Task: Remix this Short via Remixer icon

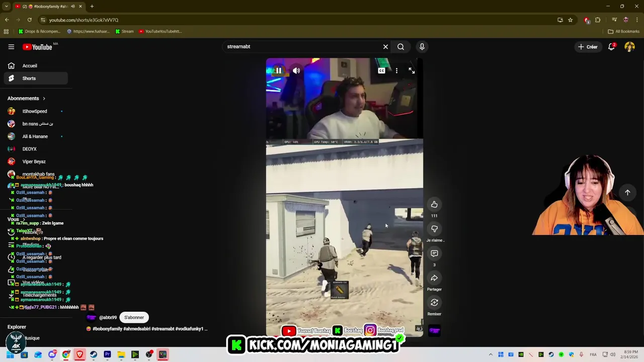Action: point(434,302)
